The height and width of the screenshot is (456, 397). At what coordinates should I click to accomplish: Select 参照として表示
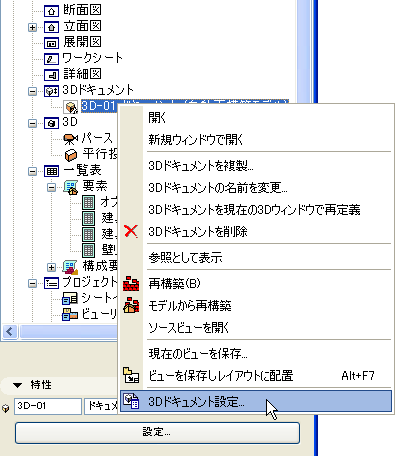coord(256,257)
